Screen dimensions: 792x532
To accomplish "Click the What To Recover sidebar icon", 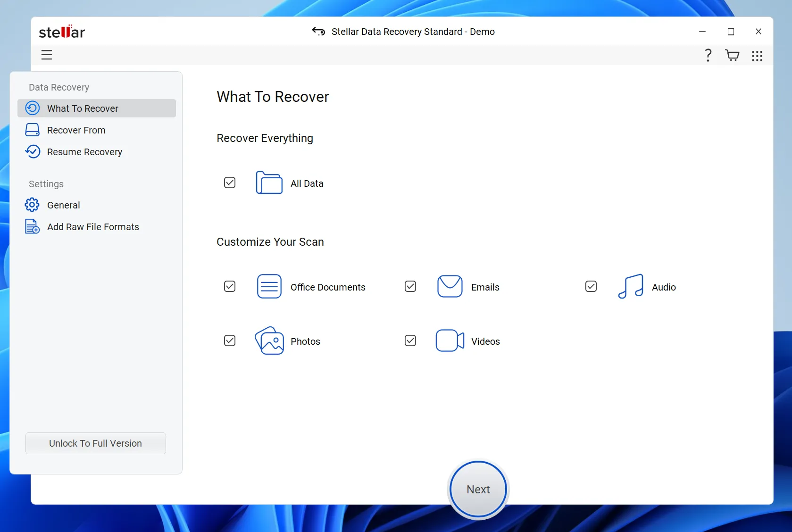I will [x=33, y=108].
